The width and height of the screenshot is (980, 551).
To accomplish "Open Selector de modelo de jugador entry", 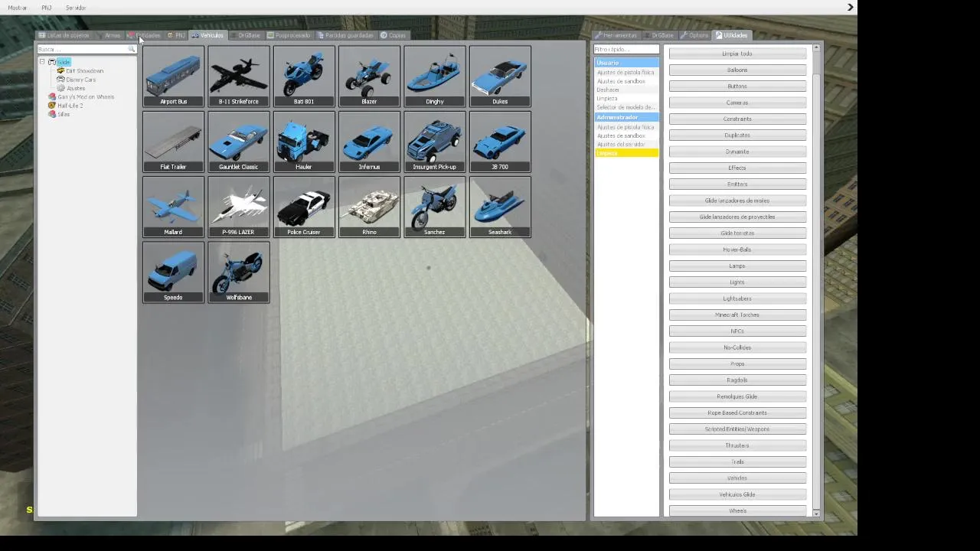I will pyautogui.click(x=626, y=107).
